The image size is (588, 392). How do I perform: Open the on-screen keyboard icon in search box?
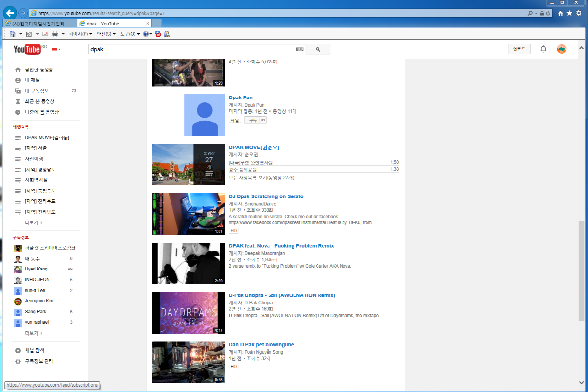[300, 49]
